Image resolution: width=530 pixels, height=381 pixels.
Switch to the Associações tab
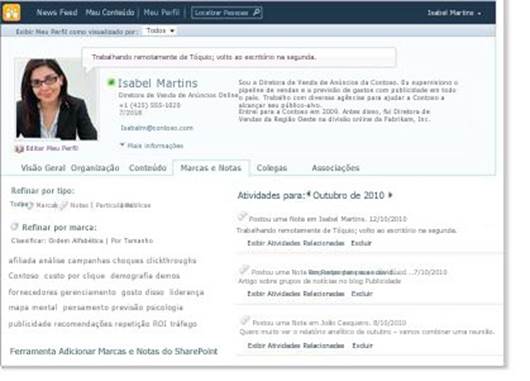(x=336, y=168)
